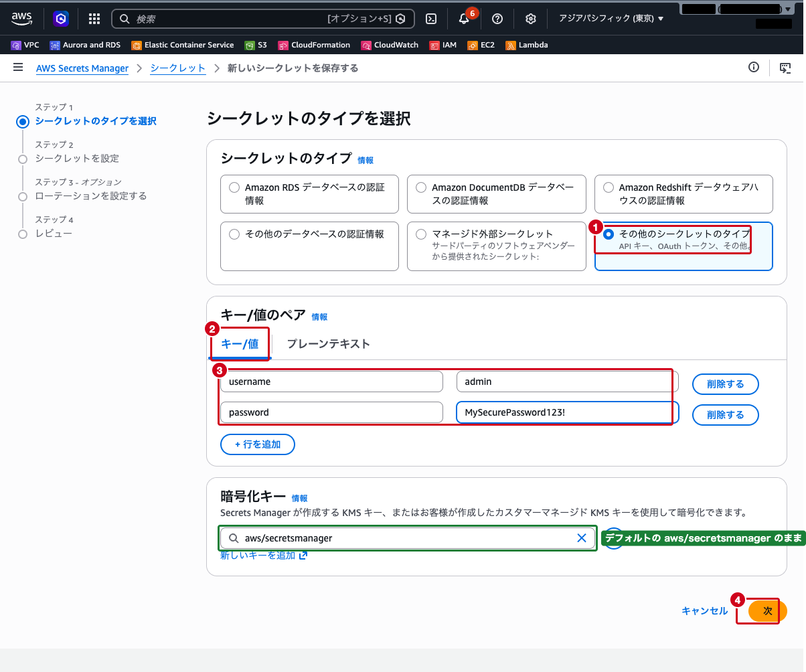
Task: Click the search magnifier icon in top bar
Action: pyautogui.click(x=124, y=19)
